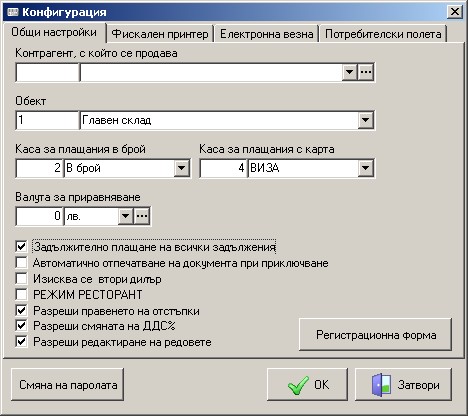Click the ellipsis button beside currency лв. field
Viewport: 468px width, 416px height.
[x=142, y=216]
